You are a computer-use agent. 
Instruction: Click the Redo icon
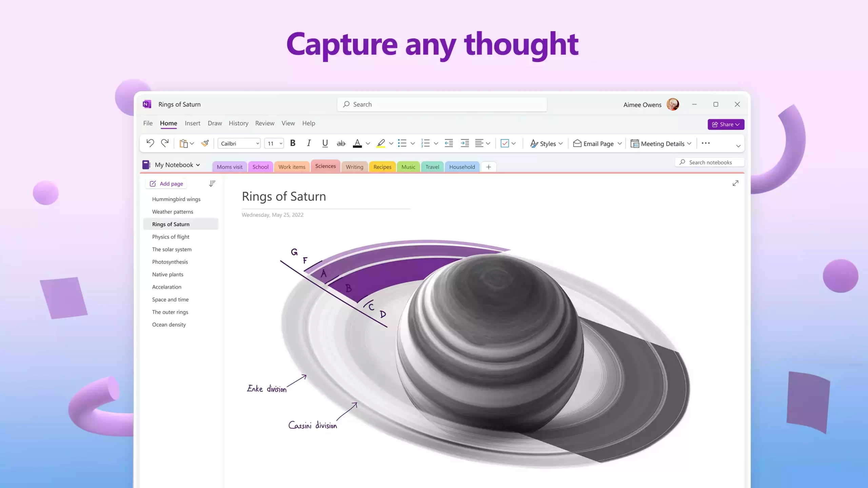[165, 143]
